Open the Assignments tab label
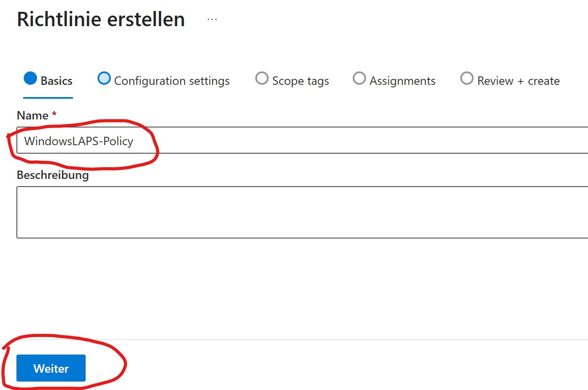The height and width of the screenshot is (390, 588). (402, 81)
